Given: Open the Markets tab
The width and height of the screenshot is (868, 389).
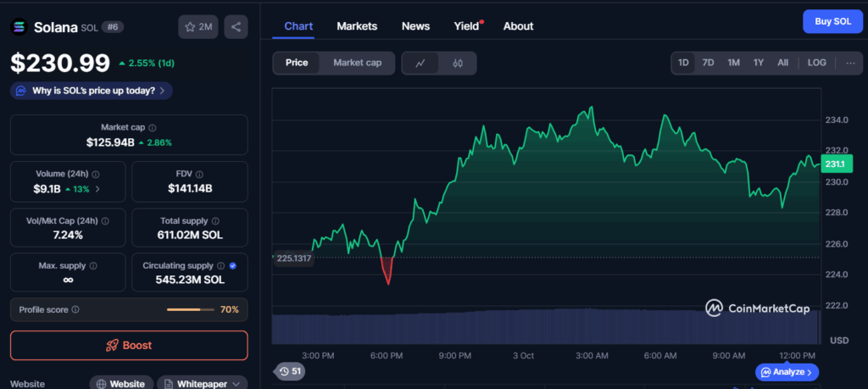Looking at the screenshot, I should tap(357, 26).
